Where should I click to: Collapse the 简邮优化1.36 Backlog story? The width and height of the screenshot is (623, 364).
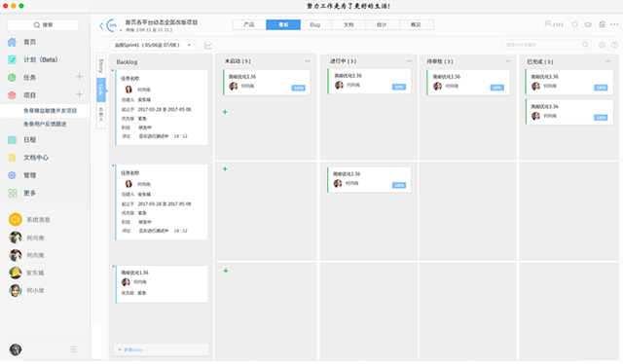(113, 267)
